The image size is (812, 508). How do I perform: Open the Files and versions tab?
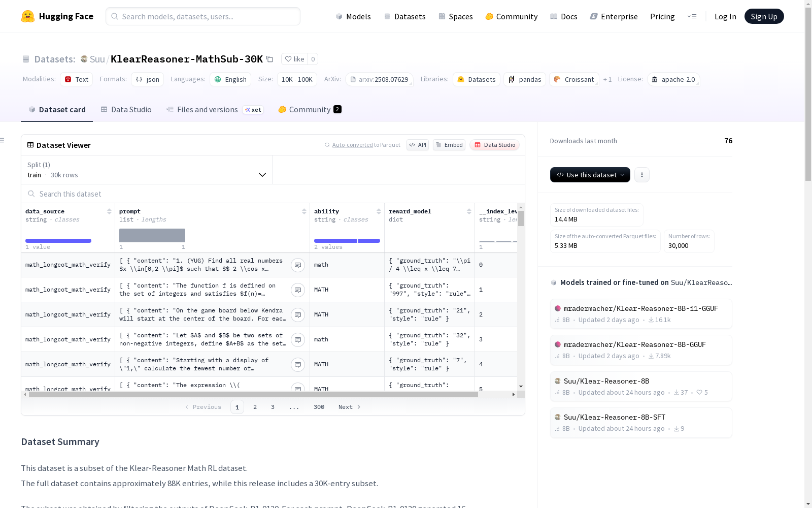215,110
